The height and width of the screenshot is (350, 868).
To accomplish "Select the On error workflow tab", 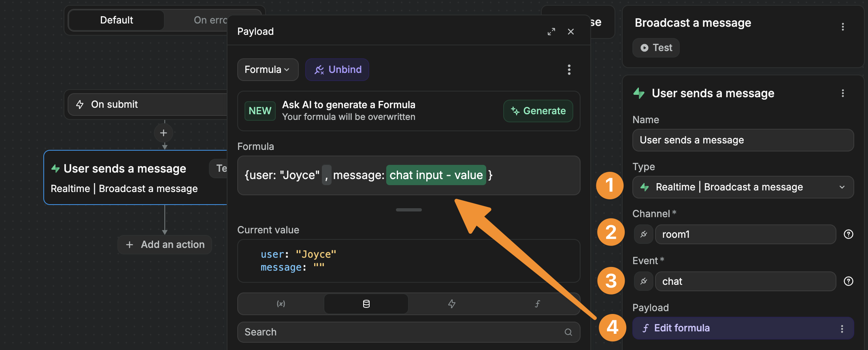I will (211, 20).
